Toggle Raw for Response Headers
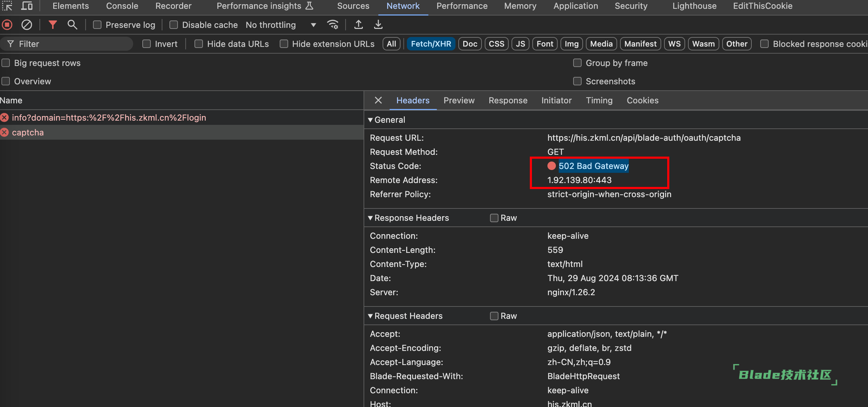868x407 pixels. point(494,218)
